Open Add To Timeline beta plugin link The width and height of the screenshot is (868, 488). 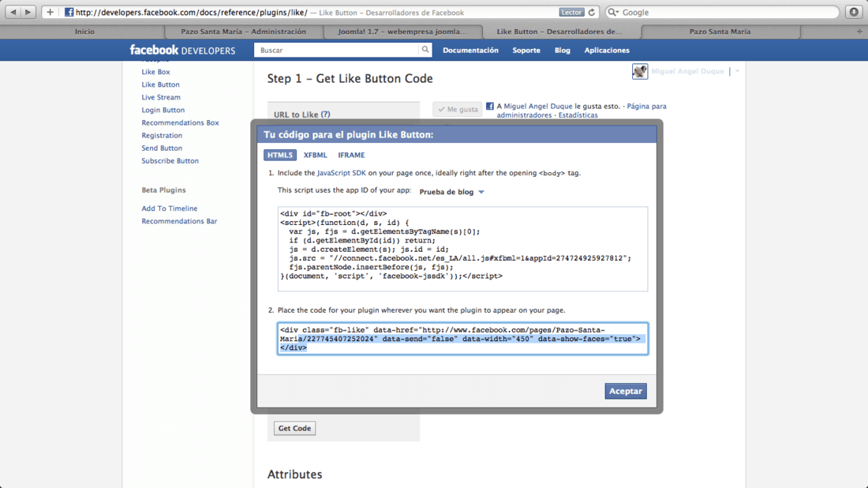170,208
